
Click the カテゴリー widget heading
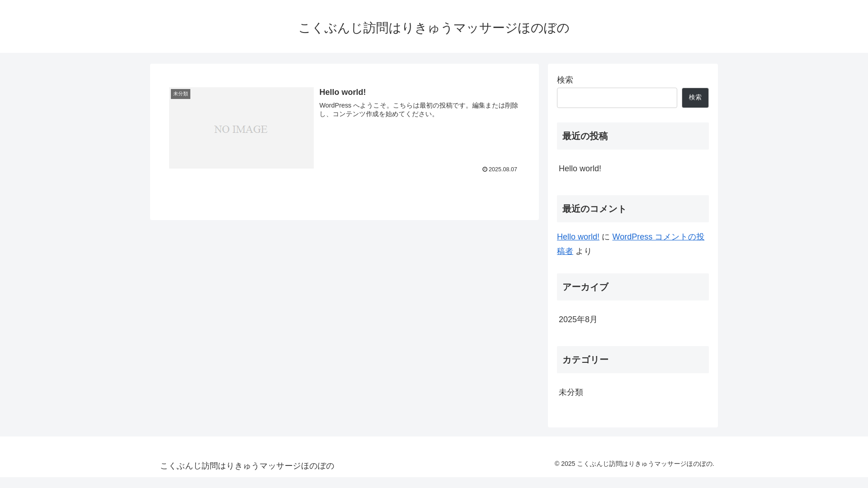[x=632, y=360]
